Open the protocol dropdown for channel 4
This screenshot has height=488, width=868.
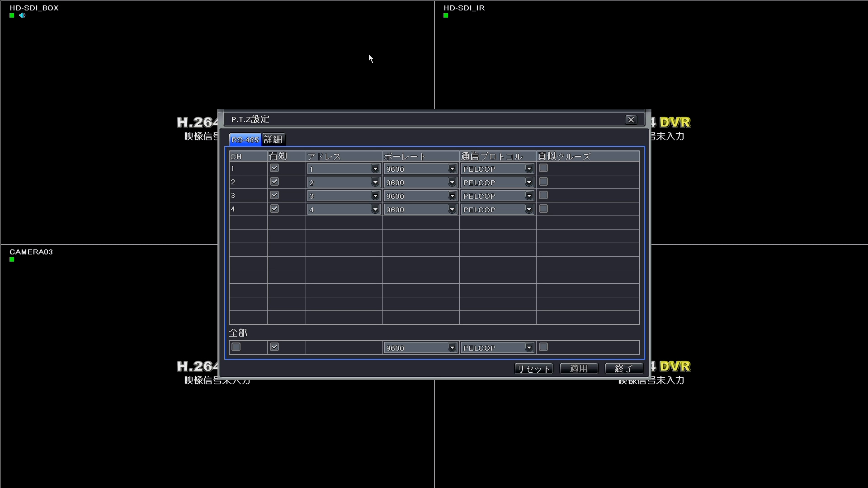[x=528, y=209]
